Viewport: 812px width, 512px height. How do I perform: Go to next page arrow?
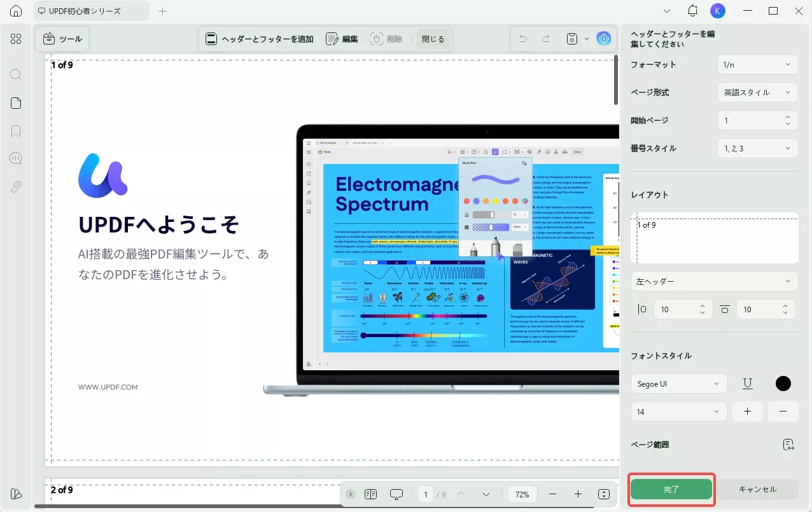[486, 494]
